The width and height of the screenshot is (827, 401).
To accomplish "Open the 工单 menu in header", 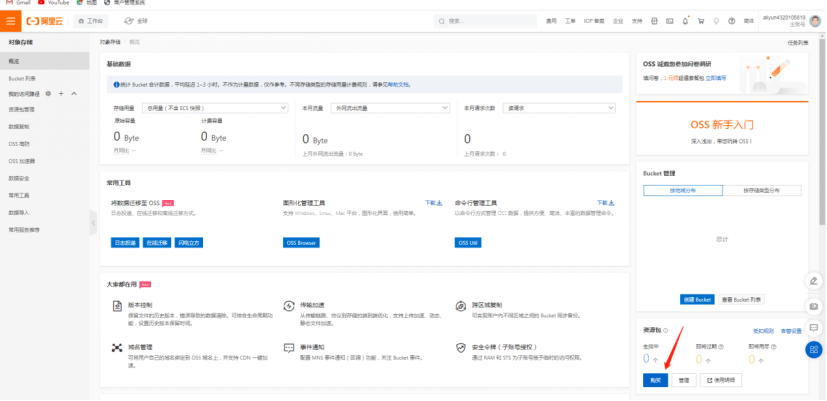I will [x=570, y=21].
